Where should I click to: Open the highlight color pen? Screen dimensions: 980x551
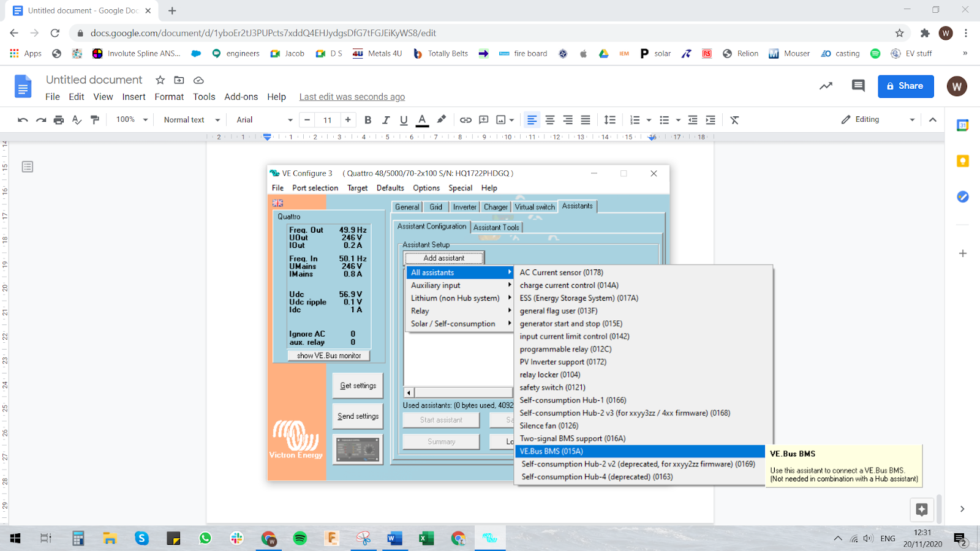point(441,120)
